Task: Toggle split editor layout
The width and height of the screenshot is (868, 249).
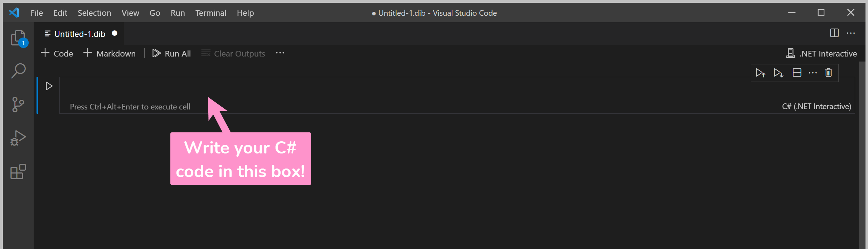Action: [x=834, y=33]
